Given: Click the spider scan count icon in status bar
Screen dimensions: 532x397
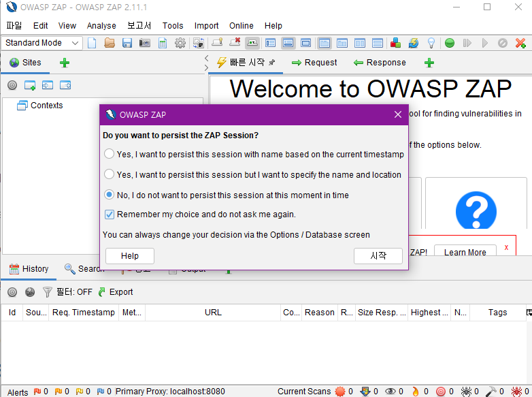Looking at the screenshot, I should click(466, 392).
